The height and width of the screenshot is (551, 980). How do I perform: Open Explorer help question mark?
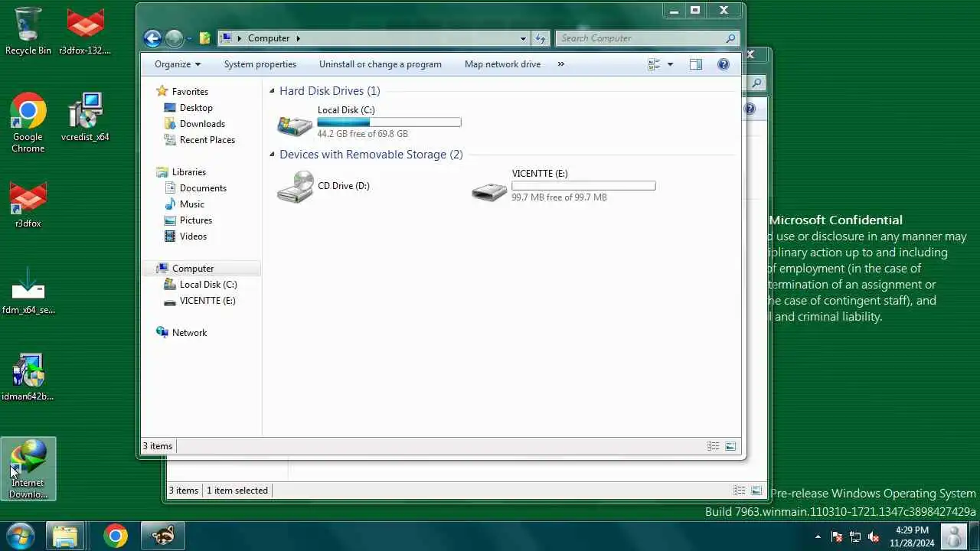[x=724, y=64]
